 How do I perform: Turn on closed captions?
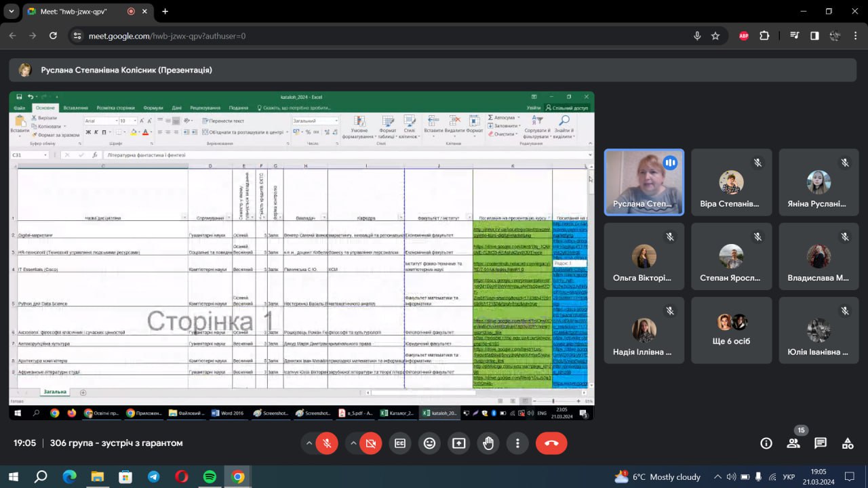point(400,443)
